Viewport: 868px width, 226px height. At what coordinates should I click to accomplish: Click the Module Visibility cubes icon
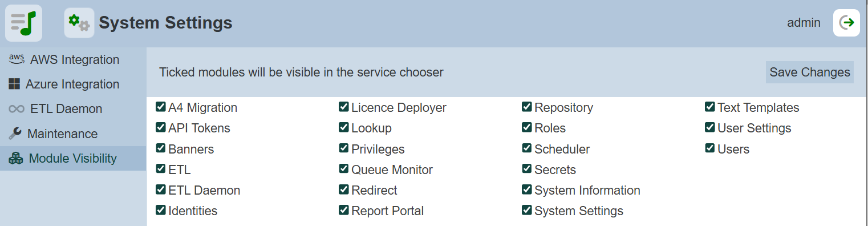point(16,159)
